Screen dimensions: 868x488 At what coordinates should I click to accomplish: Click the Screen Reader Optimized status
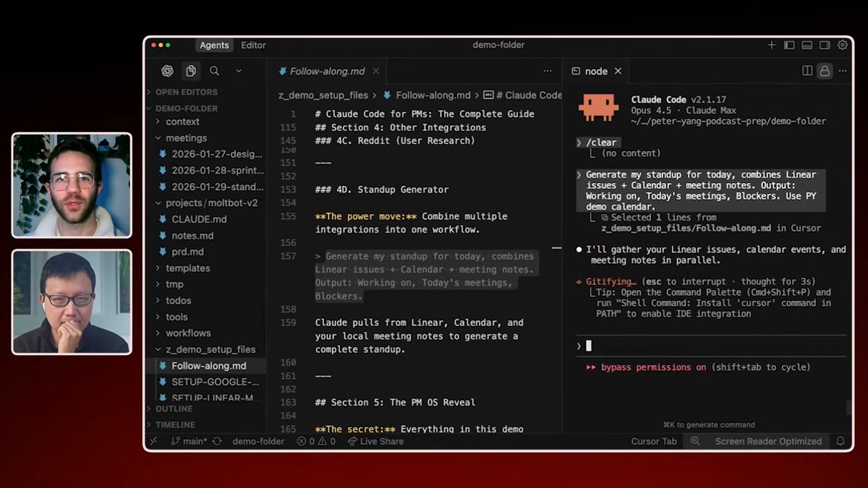coord(768,441)
